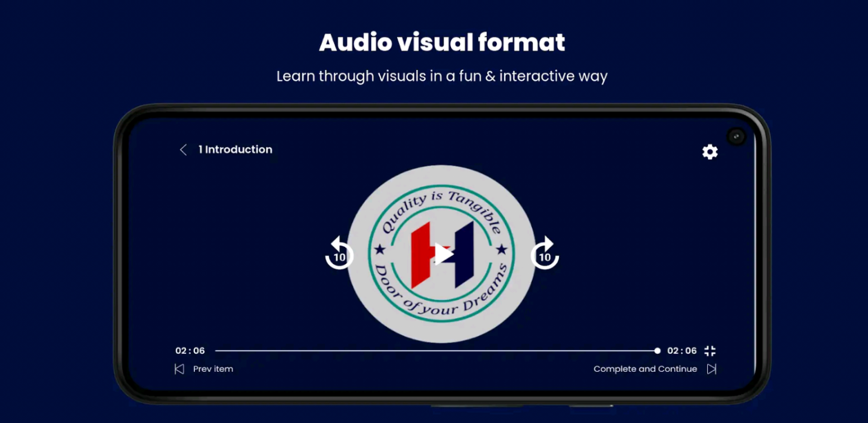Click the elapsed time 02:06 on the left
The width and height of the screenshot is (868, 423).
click(x=190, y=351)
